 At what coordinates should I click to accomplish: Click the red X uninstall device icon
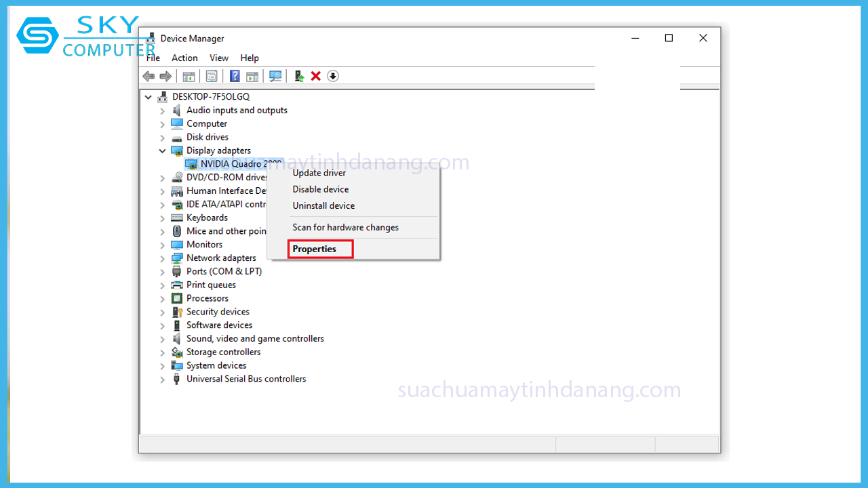point(315,76)
